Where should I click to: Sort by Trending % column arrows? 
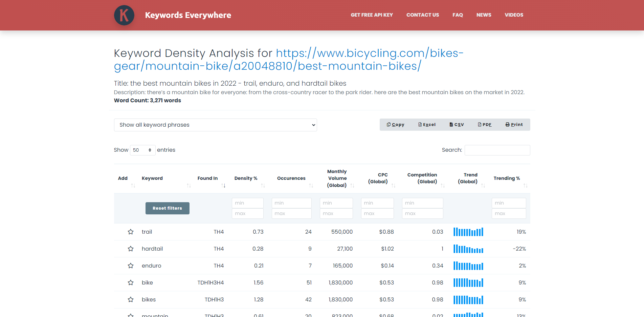[x=525, y=186]
